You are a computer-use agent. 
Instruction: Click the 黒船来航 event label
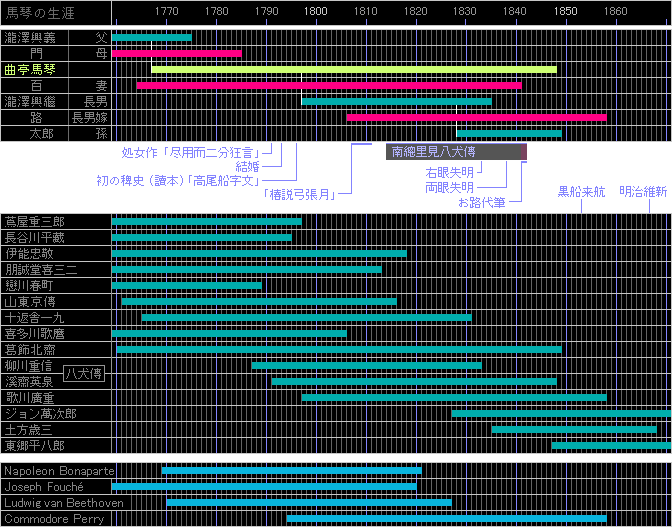(x=581, y=191)
